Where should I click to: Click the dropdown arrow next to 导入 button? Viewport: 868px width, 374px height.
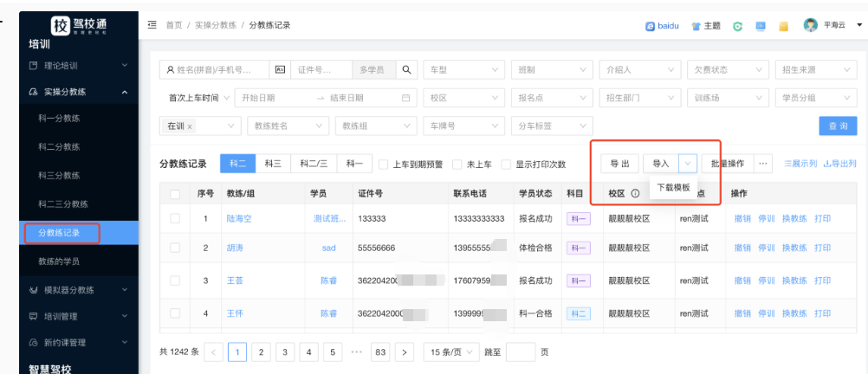click(688, 163)
